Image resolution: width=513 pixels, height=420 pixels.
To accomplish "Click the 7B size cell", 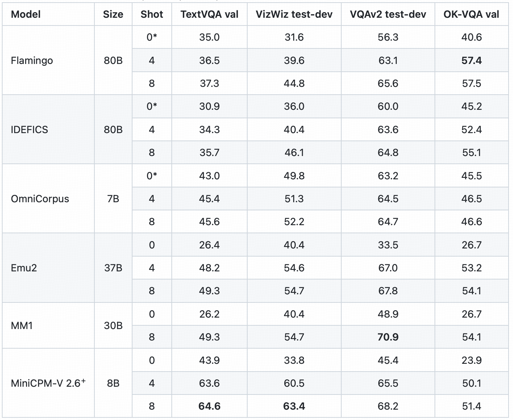I will 113,199.
